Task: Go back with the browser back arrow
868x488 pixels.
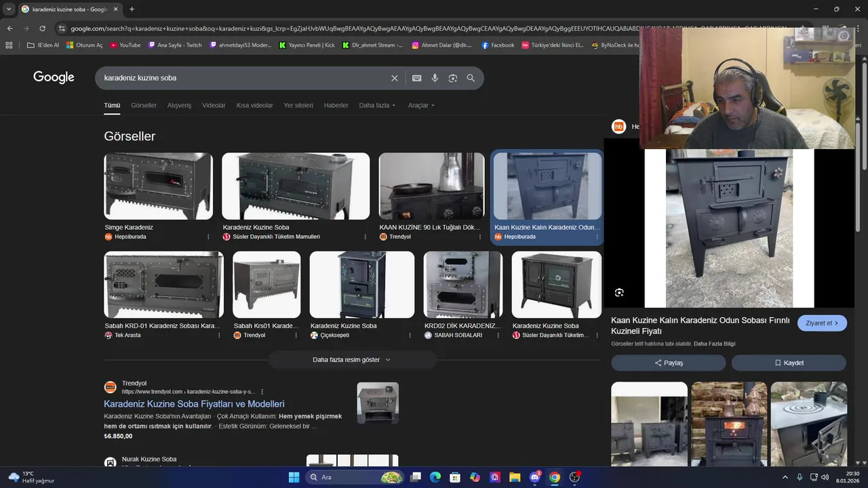Action: click(9, 28)
